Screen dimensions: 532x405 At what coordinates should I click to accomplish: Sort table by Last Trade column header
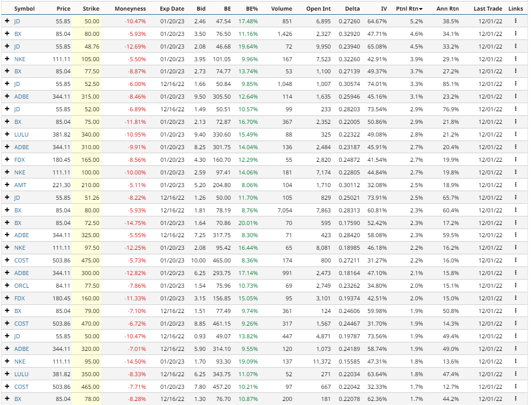coord(488,9)
